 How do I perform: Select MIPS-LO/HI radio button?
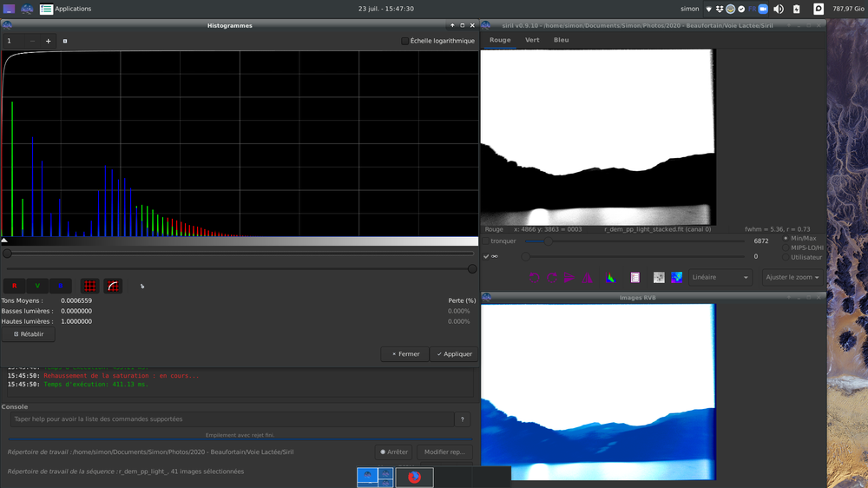(786, 247)
